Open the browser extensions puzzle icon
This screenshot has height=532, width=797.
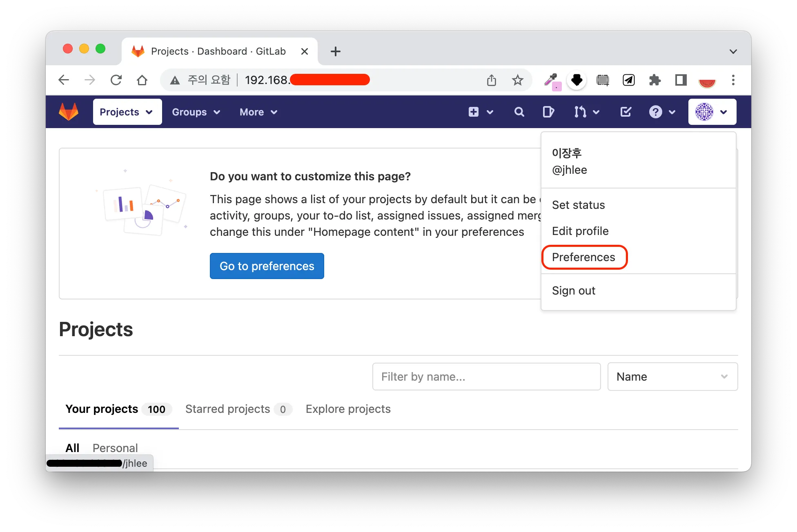(655, 80)
